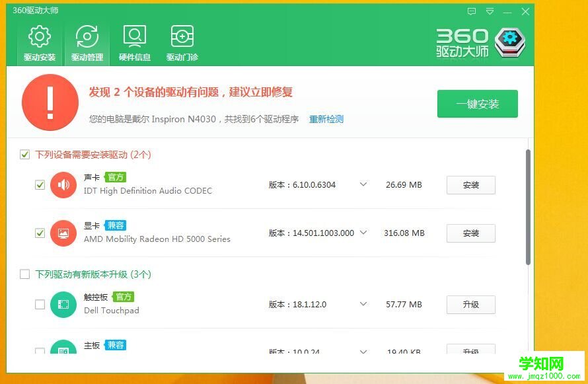Click the red 显卡 display icon
Image resolution: width=588 pixels, height=384 pixels.
(63, 233)
